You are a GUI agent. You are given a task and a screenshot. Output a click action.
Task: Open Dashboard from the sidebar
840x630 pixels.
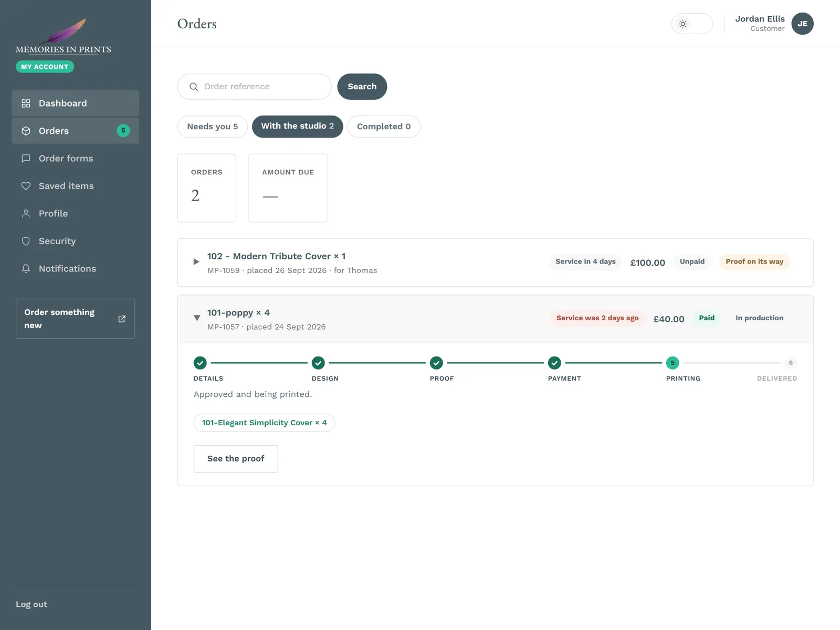point(76,103)
